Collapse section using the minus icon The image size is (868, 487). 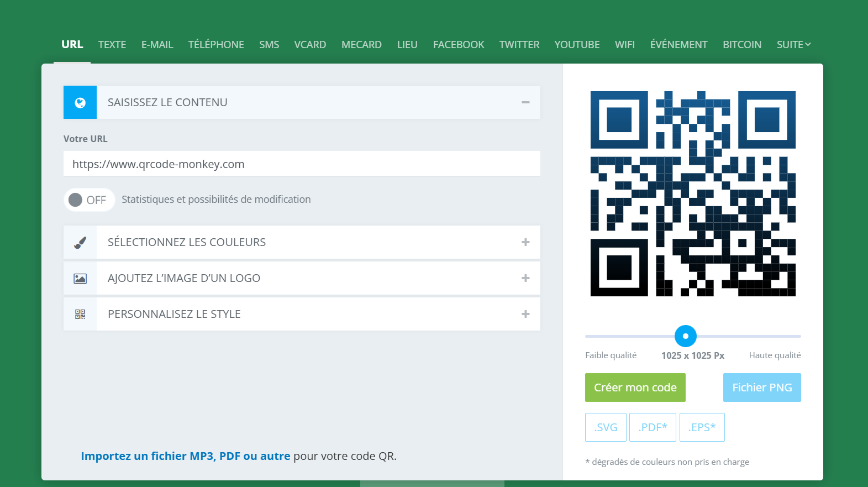[x=525, y=102]
